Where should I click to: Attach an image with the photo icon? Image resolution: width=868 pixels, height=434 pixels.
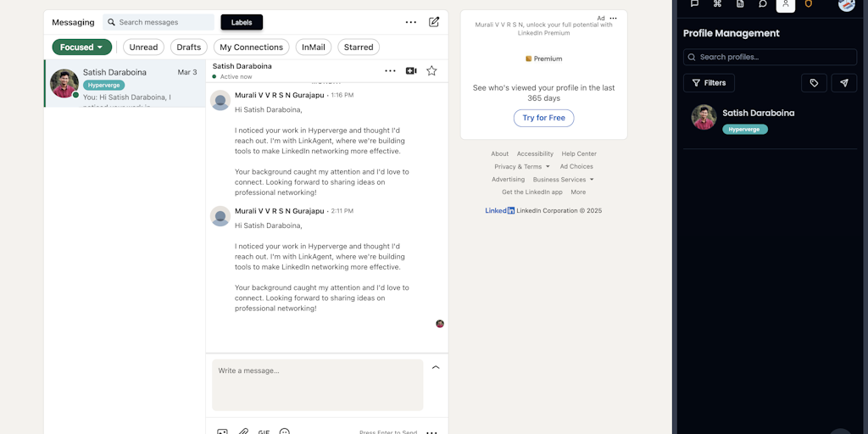pyautogui.click(x=223, y=431)
